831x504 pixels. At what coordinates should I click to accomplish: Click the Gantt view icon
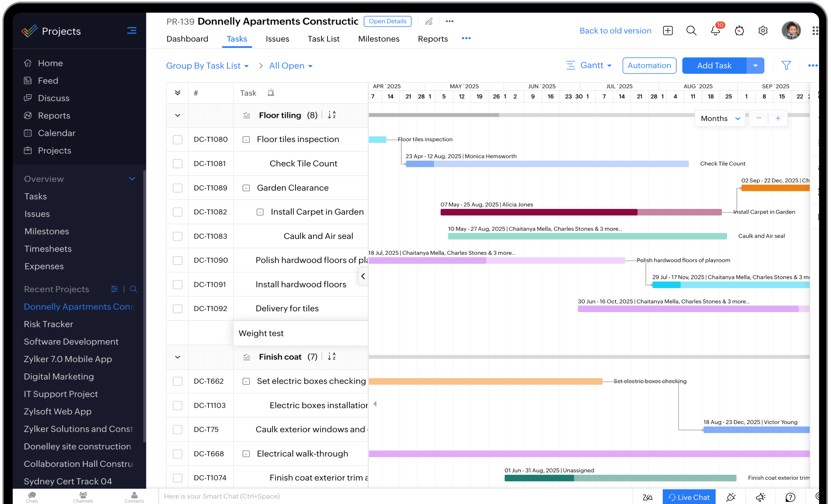(x=571, y=65)
